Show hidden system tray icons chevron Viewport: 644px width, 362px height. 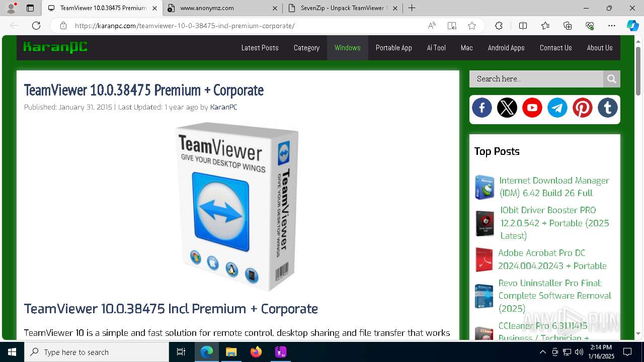[542, 352]
